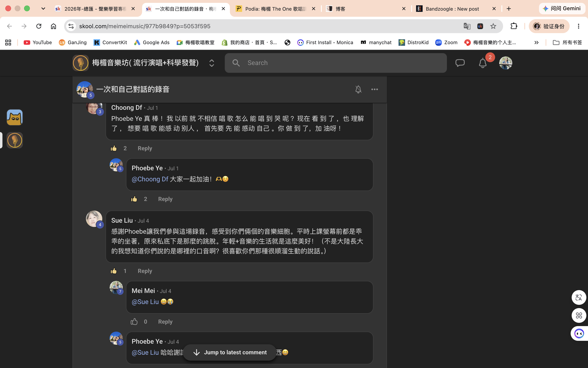This screenshot has height=368, width=588.
Task: Reply to Choong Df's comment
Action: pyautogui.click(x=145, y=148)
